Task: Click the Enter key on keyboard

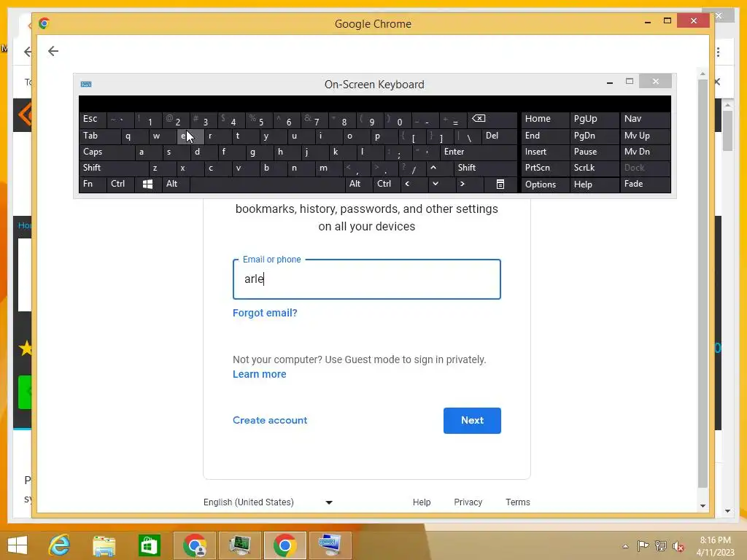Action: tap(479, 152)
